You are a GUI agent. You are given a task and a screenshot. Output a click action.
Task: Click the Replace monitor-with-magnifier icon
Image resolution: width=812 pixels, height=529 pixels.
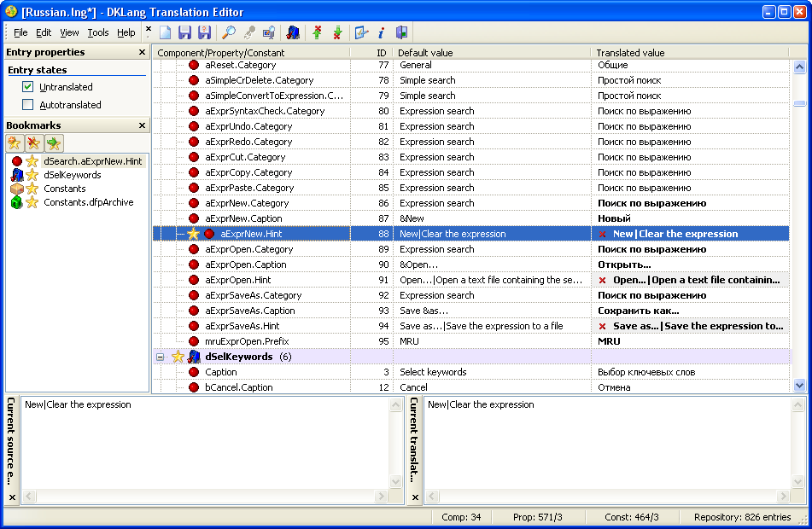269,32
